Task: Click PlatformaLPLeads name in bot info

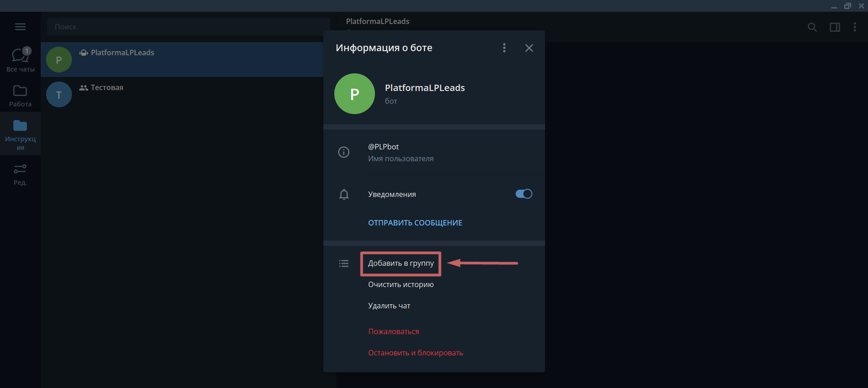Action: [425, 88]
